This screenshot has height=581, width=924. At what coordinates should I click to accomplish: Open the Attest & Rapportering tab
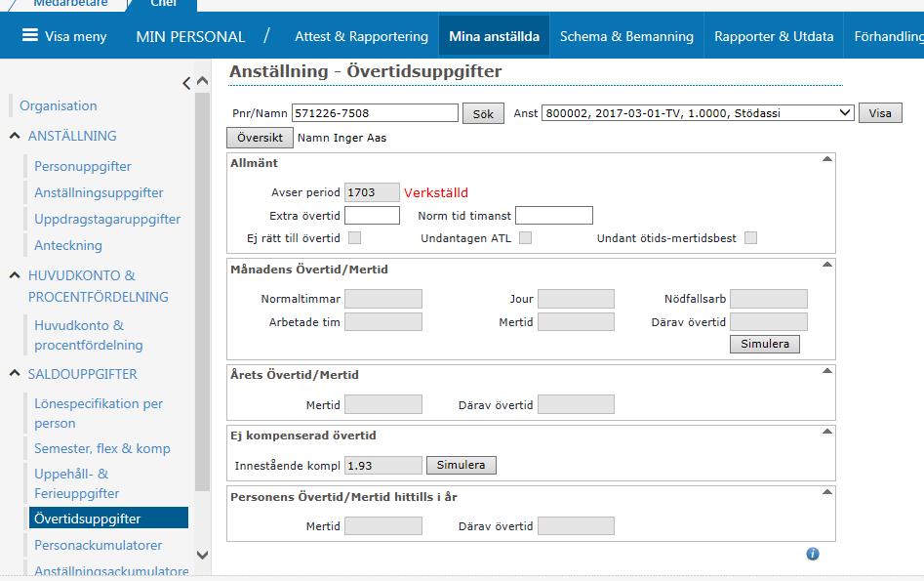(361, 36)
